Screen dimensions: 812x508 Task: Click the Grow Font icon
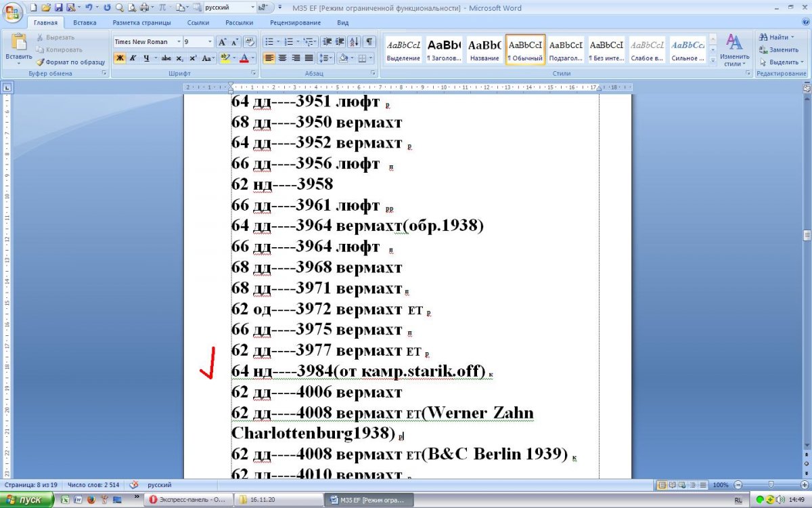(222, 42)
